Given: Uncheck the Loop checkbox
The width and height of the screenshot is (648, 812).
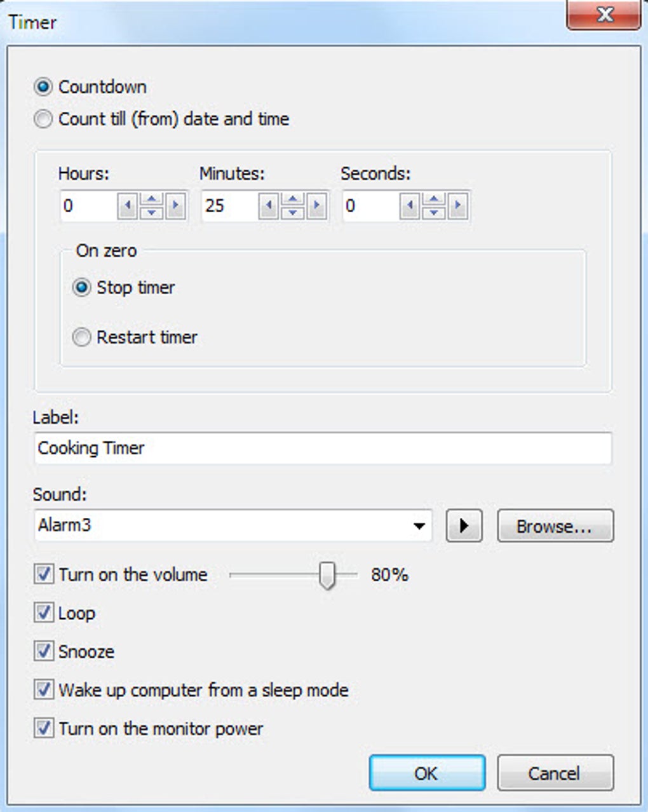Looking at the screenshot, I should tap(43, 613).
